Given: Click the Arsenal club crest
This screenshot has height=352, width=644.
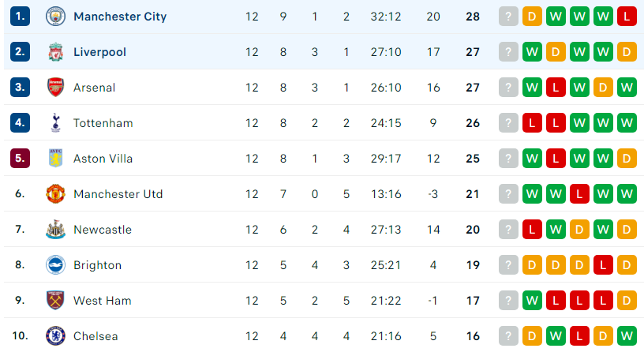Looking at the screenshot, I should [55, 88].
